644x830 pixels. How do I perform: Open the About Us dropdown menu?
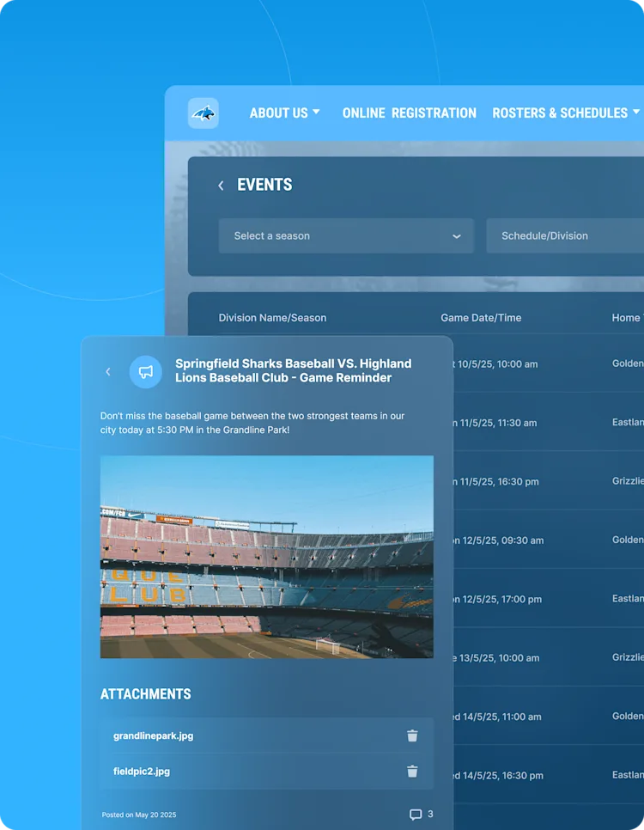tap(285, 113)
